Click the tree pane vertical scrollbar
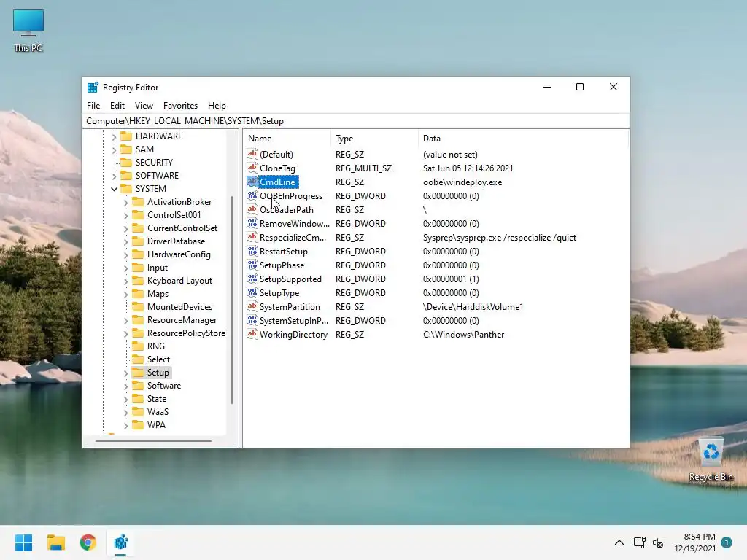 pyautogui.click(x=232, y=300)
